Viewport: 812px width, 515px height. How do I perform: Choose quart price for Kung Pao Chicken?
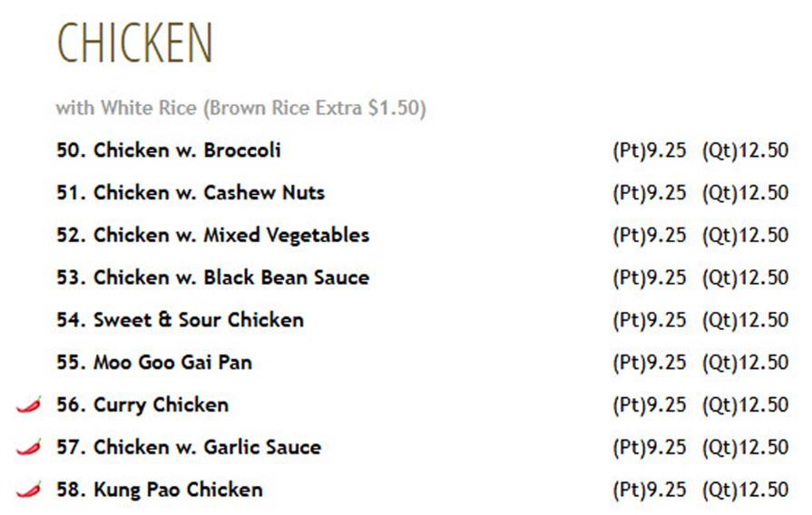coord(745,491)
